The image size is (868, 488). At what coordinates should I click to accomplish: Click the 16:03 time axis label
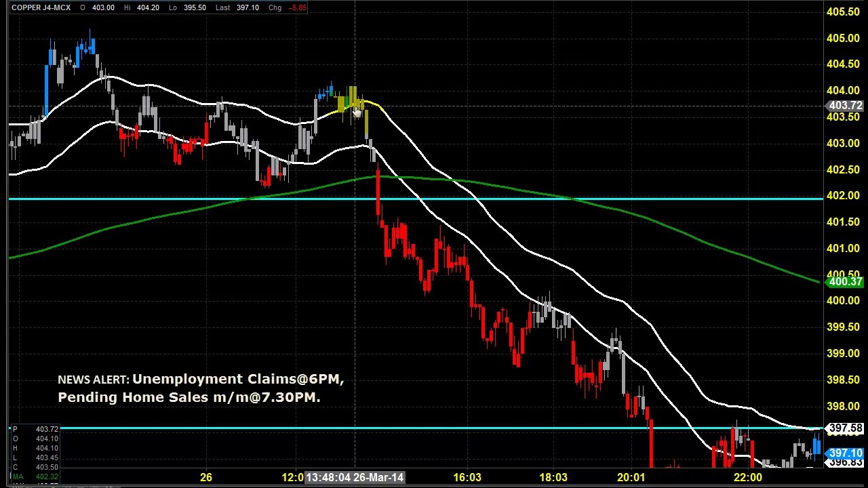coord(467,477)
